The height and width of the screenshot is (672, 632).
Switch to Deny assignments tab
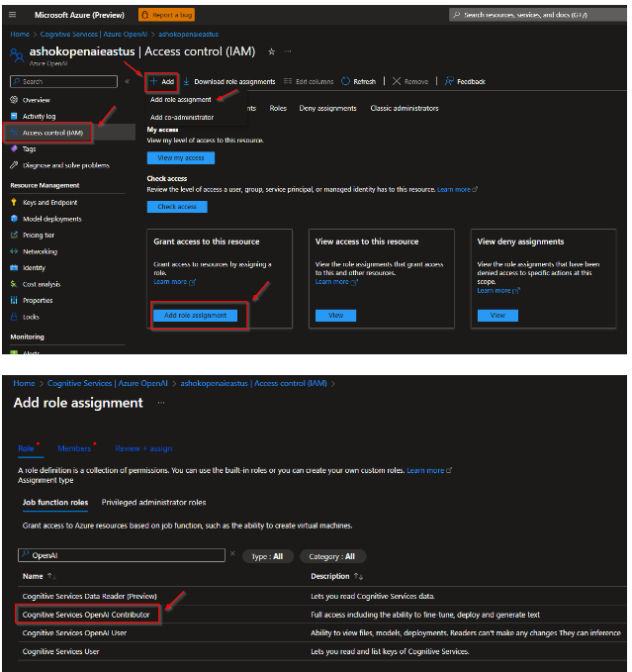328,109
